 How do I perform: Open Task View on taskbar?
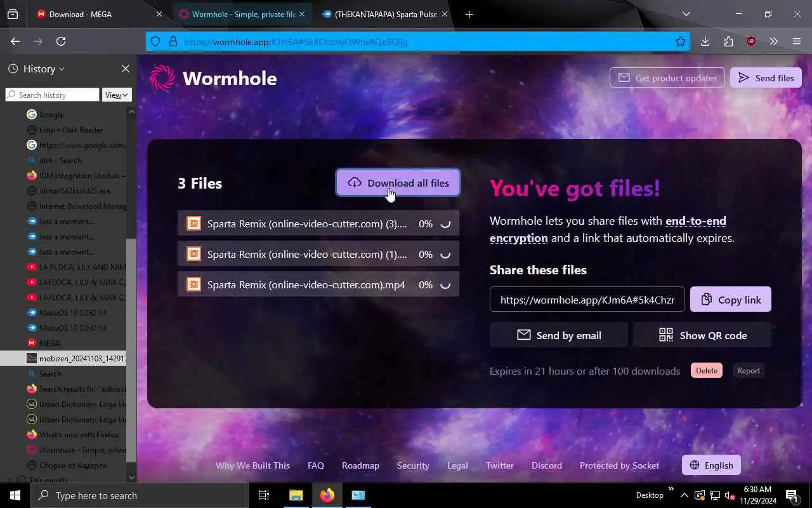click(x=264, y=495)
